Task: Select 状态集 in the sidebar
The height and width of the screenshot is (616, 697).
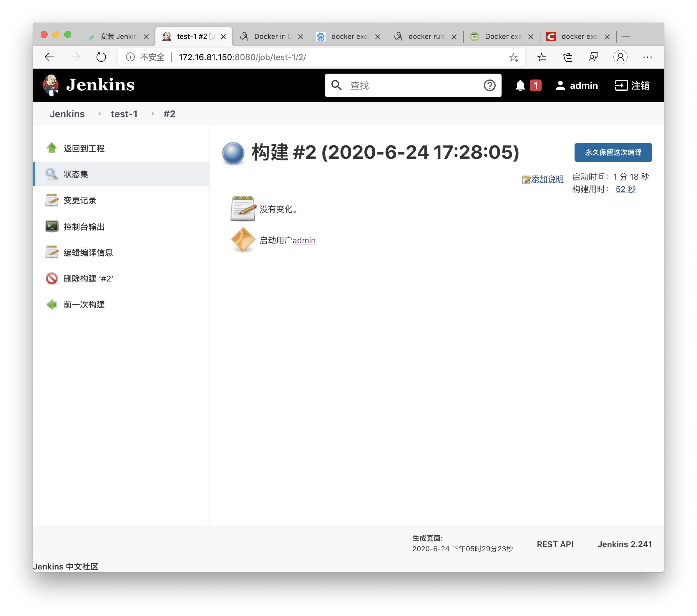Action: pyautogui.click(x=76, y=174)
